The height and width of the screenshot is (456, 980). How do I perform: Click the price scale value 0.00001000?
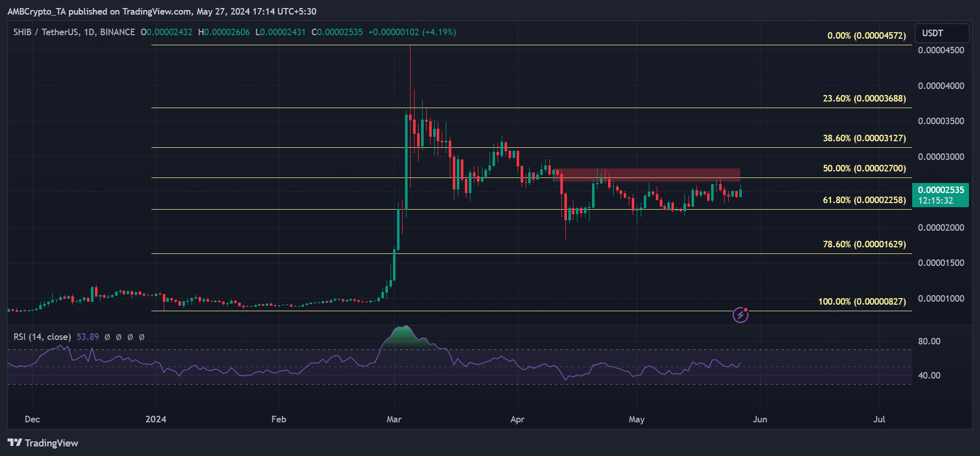[941, 299]
